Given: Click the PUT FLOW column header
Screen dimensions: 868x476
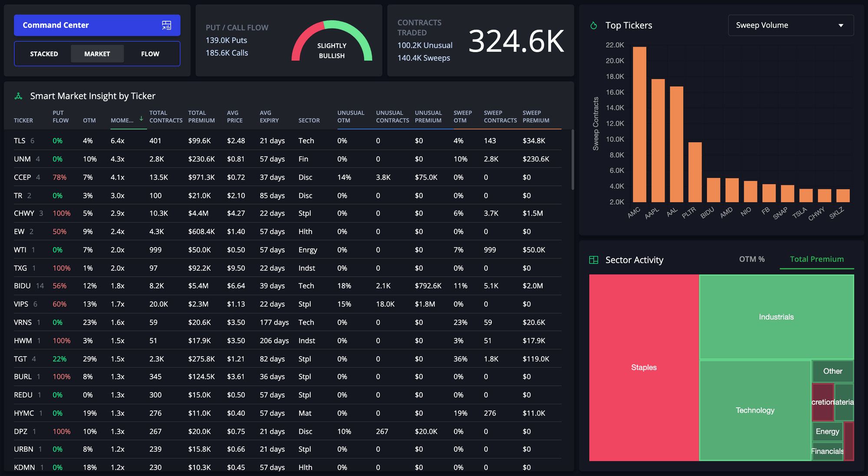Looking at the screenshot, I should [59, 116].
